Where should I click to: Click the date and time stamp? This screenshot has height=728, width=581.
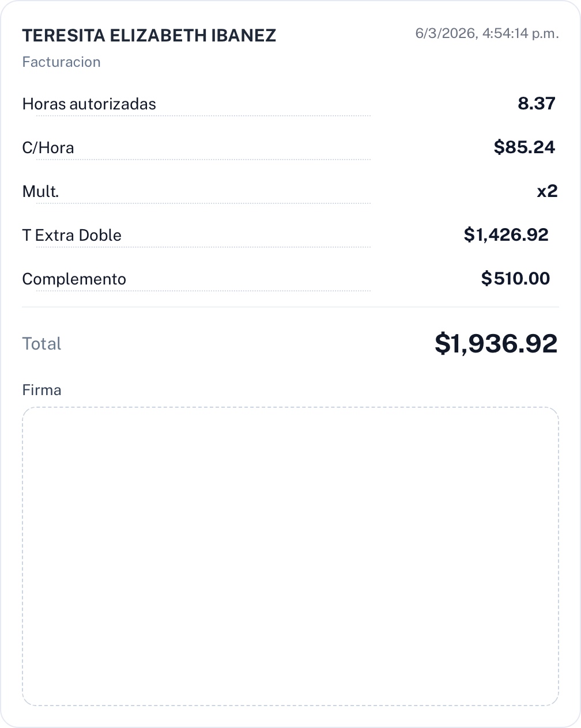coord(487,33)
